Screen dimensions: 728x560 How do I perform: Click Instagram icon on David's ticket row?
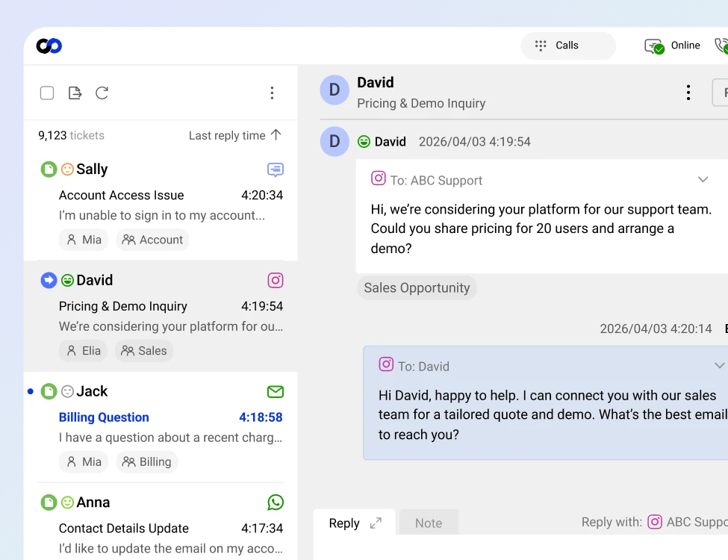click(x=276, y=280)
